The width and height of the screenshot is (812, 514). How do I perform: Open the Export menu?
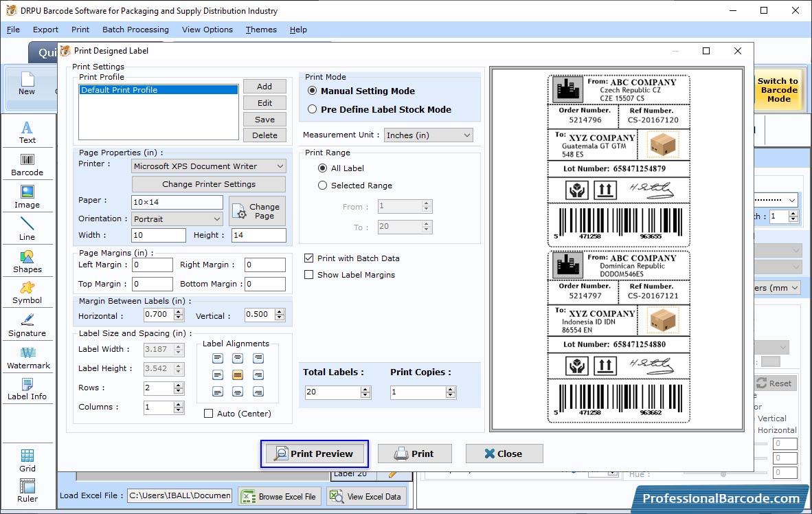pos(45,30)
